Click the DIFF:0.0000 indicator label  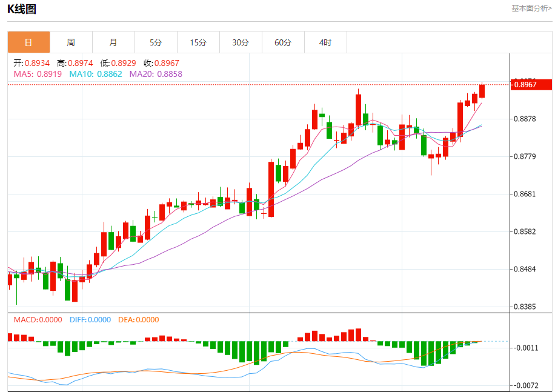(90, 320)
